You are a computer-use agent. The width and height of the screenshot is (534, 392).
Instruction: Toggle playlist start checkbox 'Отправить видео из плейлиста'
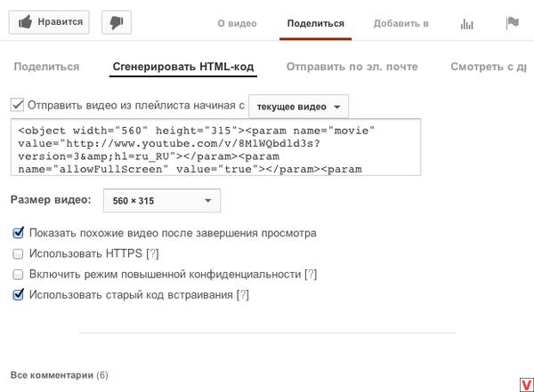point(17,105)
